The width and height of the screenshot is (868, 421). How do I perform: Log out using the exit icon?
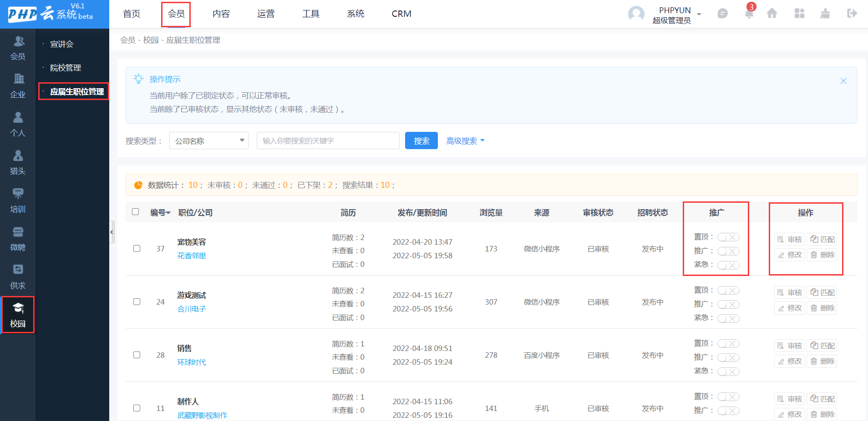point(852,14)
